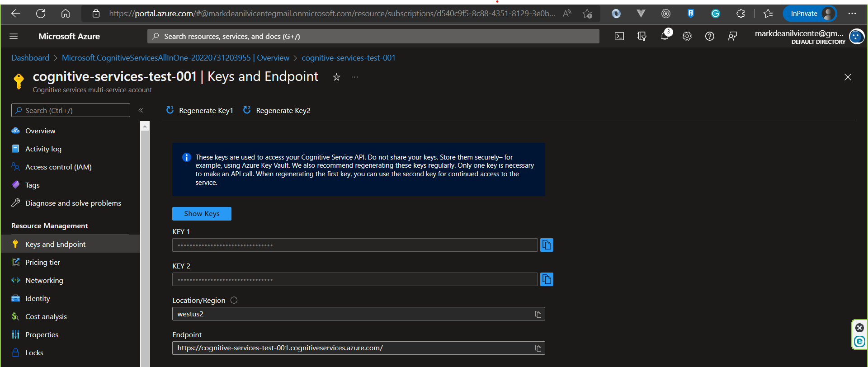
Task: Open Directories and subscriptions filter icon
Action: click(x=642, y=36)
